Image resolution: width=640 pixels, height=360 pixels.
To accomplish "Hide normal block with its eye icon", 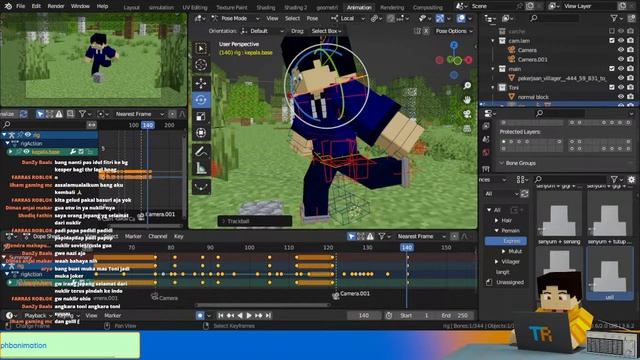I will (621, 97).
